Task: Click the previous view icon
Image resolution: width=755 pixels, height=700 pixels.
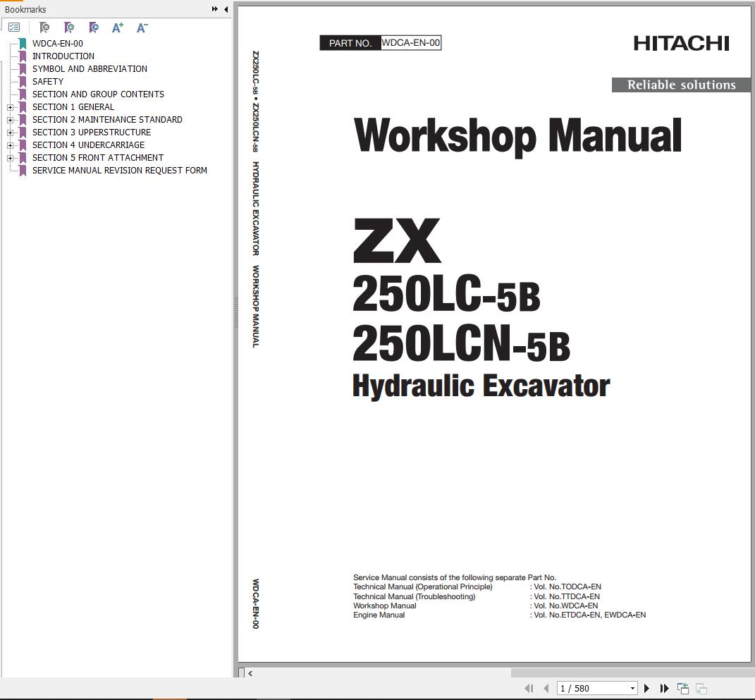Action: coord(683,689)
